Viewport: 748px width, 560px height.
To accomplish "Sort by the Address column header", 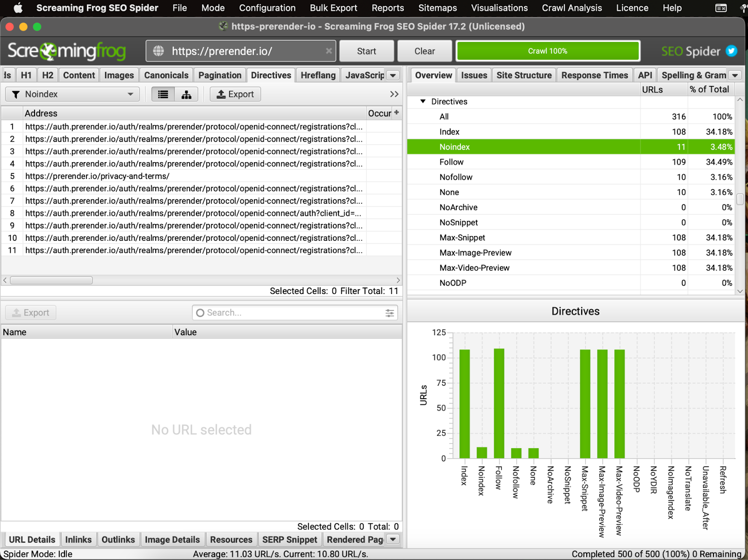I will coord(194,113).
